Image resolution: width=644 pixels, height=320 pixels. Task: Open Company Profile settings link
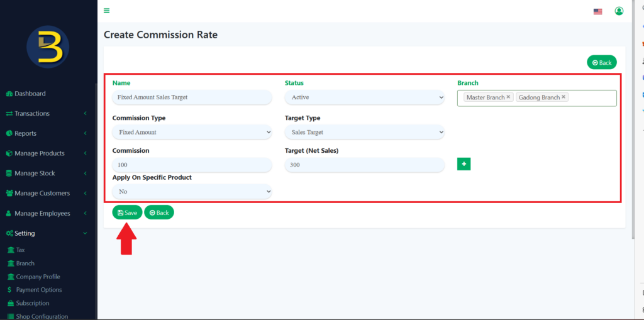(x=38, y=277)
